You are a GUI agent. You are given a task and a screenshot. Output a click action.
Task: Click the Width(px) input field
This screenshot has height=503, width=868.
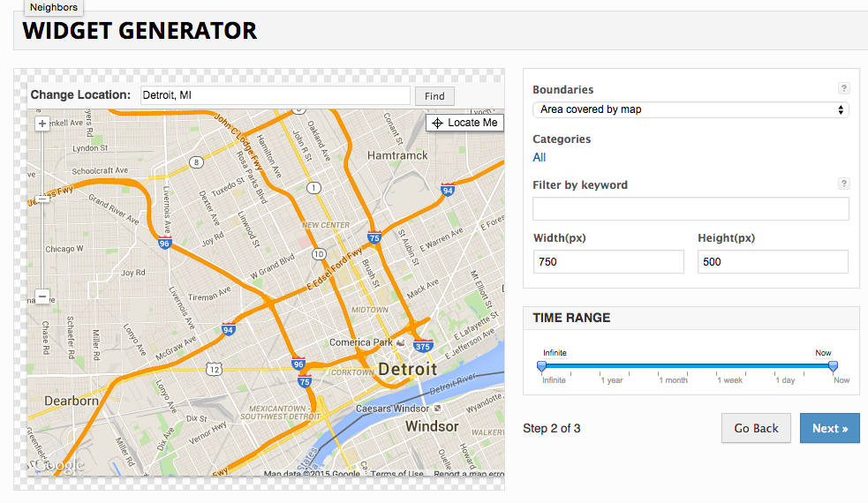pos(608,262)
